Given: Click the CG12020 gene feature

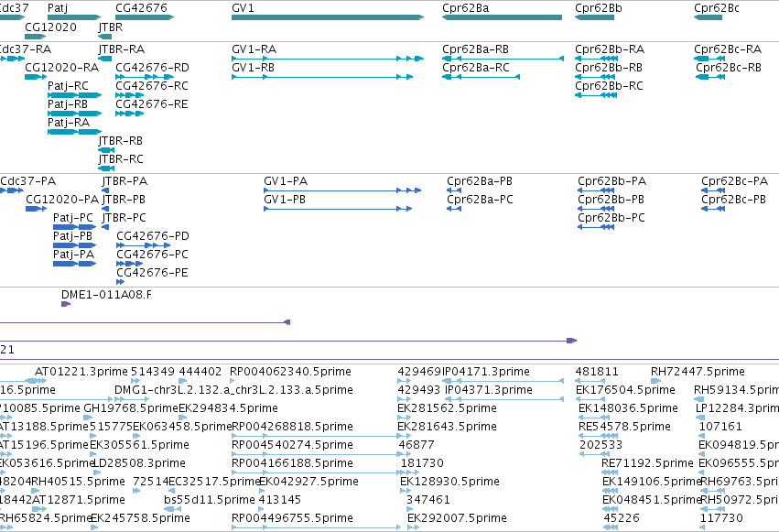Looking at the screenshot, I should pos(36,37).
